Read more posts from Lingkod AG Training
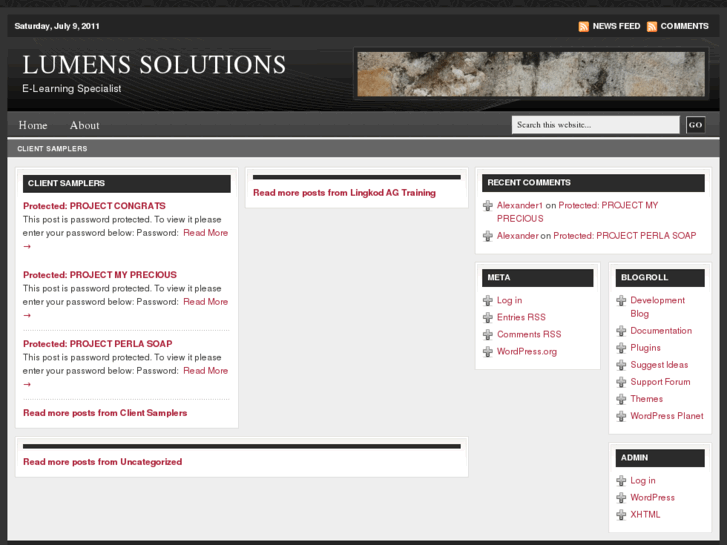Screen dimensions: 727x545 pyautogui.click(x=344, y=193)
